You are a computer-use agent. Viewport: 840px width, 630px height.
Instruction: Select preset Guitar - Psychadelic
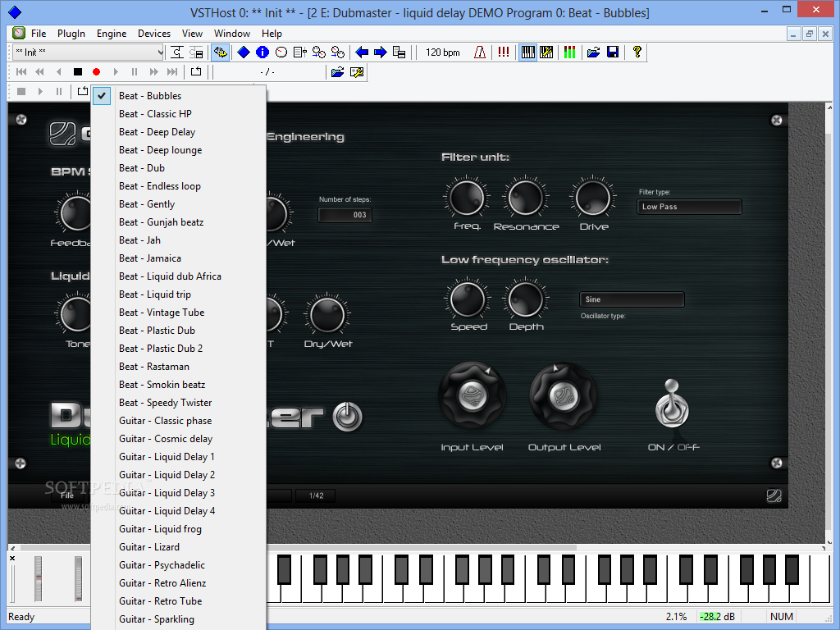pos(179,565)
